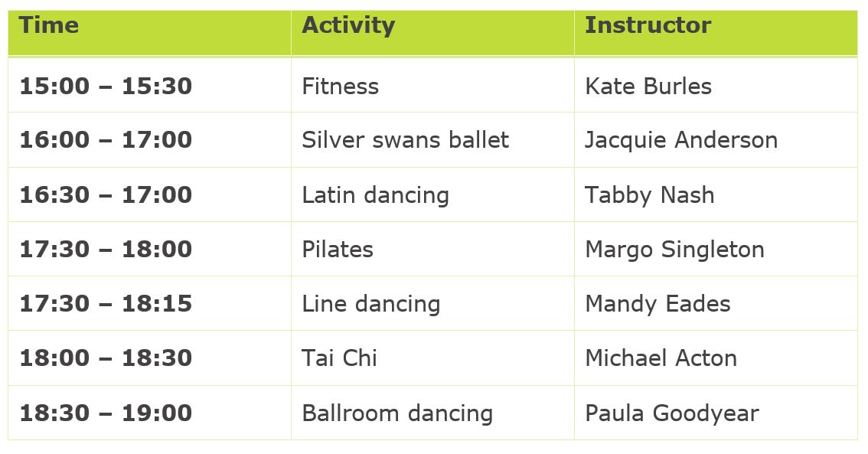Click the Instructor column header

[x=648, y=25]
